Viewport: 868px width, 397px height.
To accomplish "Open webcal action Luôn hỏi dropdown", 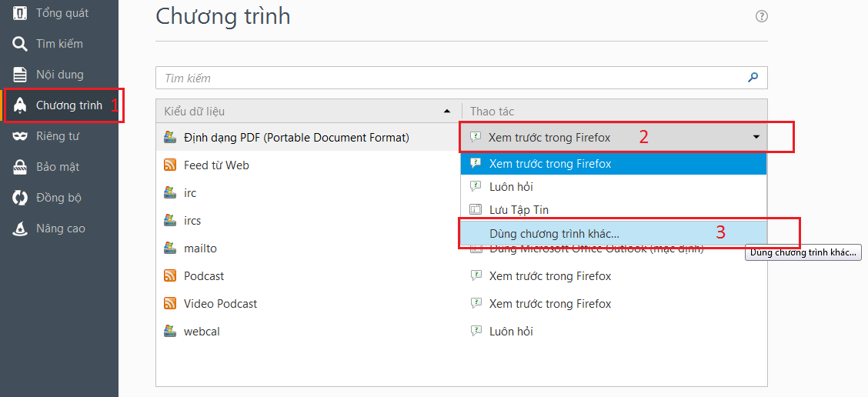I will [511, 331].
